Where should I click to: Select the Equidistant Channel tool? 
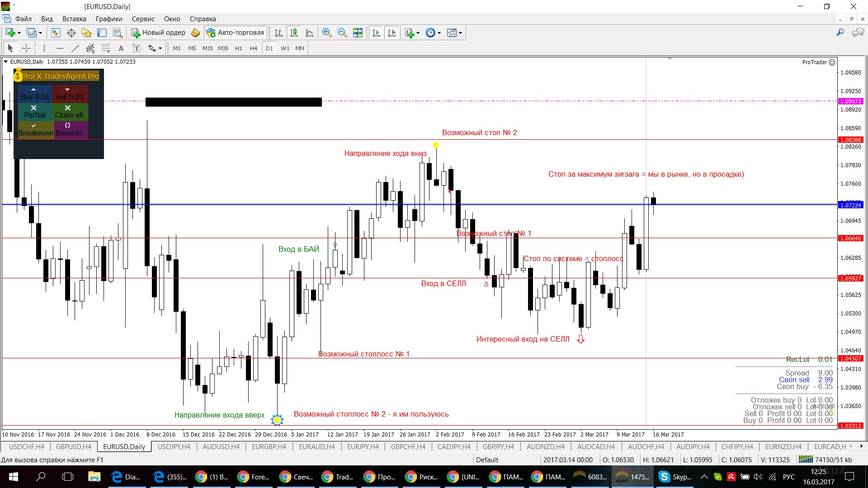click(x=90, y=48)
